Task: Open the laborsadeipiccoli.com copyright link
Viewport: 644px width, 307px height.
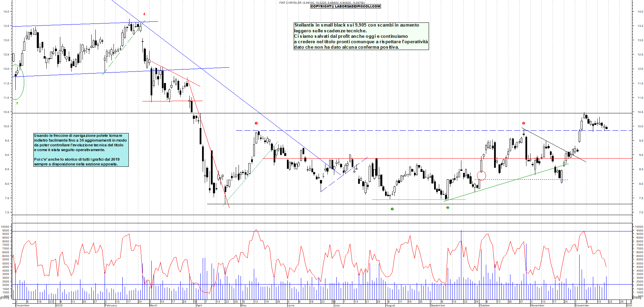Action: (x=346, y=6)
